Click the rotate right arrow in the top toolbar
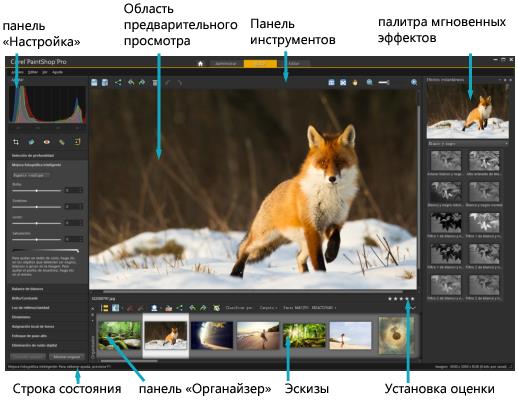This screenshot has width=518, height=409. point(142,82)
